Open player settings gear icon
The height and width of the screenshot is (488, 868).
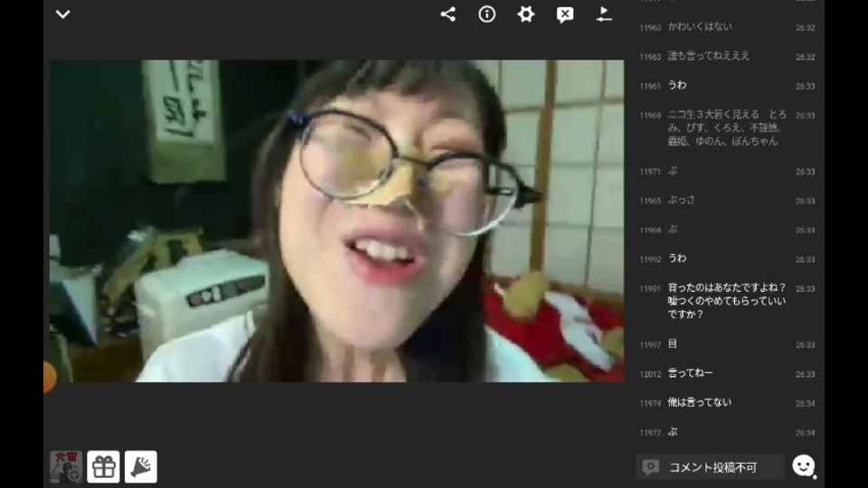coord(526,14)
